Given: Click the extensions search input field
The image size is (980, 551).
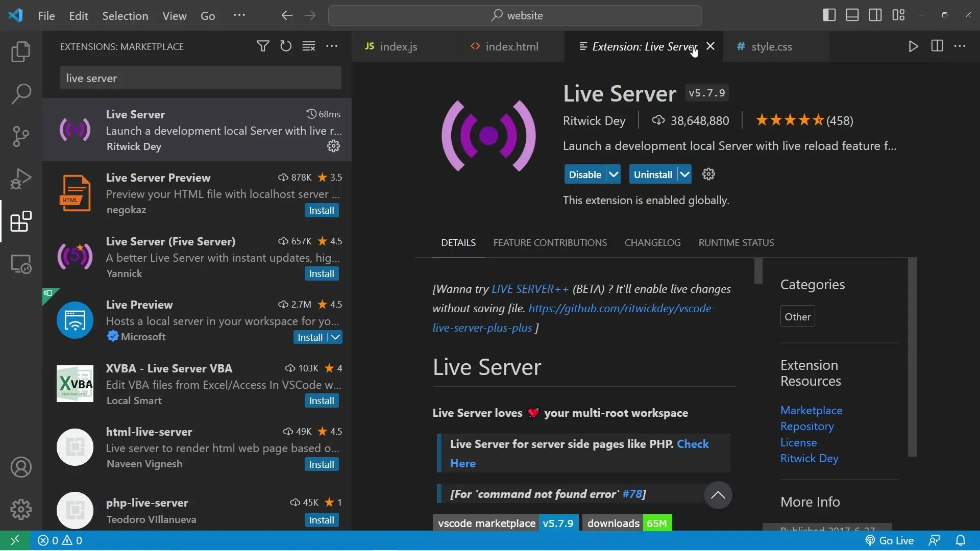Looking at the screenshot, I should [201, 78].
